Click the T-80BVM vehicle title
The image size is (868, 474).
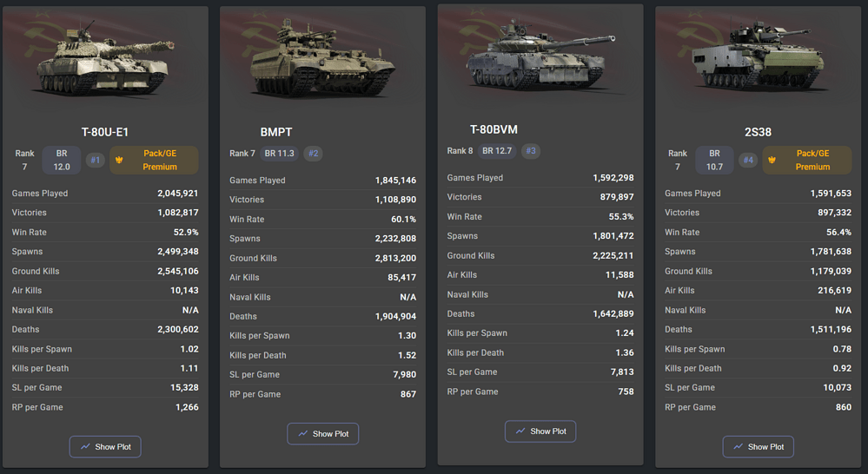(x=494, y=129)
